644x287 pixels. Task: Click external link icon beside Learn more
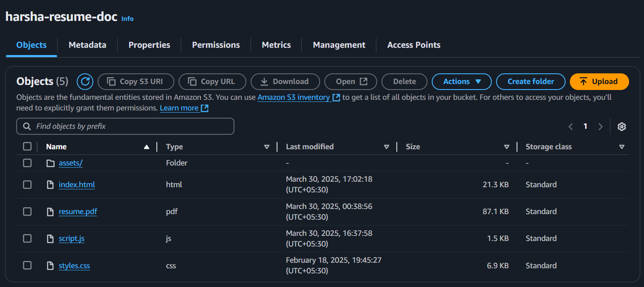[205, 108]
